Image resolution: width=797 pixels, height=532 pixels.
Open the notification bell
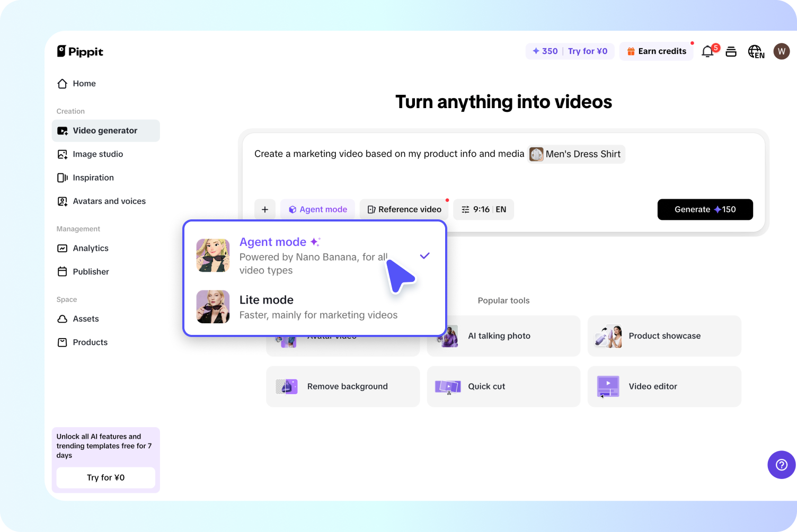(x=707, y=51)
